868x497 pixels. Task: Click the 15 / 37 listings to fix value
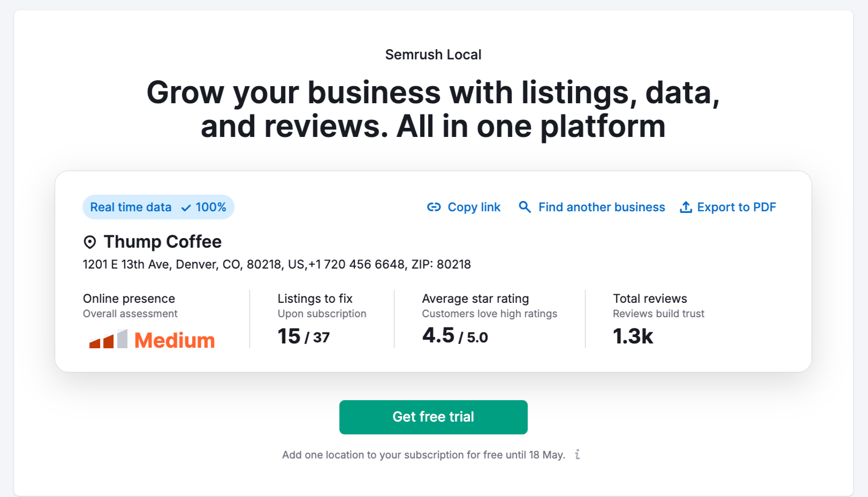pos(303,337)
